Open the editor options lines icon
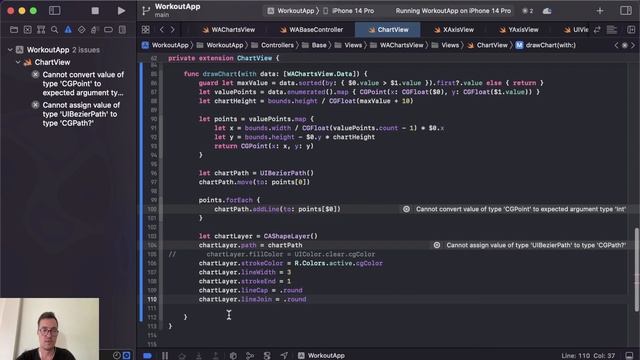640x360 pixels. click(611, 29)
